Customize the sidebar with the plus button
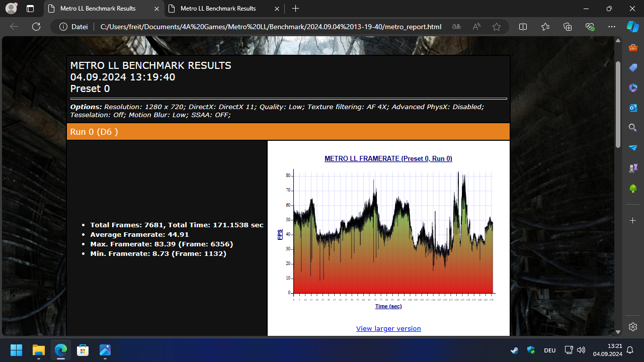 632,220
